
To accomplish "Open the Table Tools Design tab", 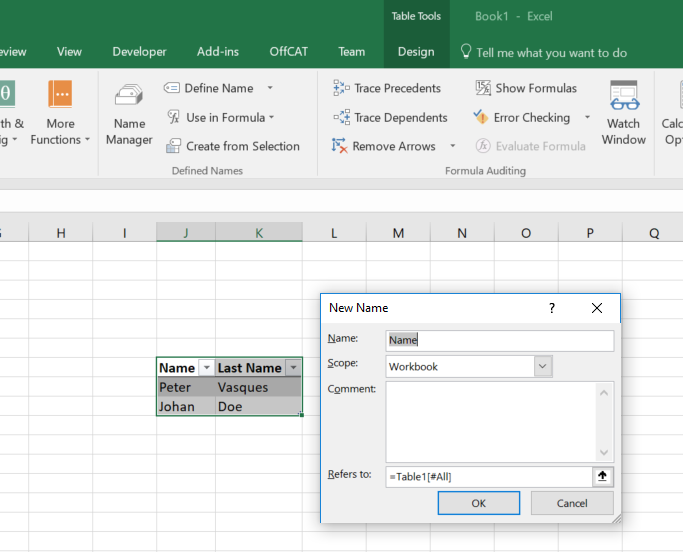I will (416, 52).
